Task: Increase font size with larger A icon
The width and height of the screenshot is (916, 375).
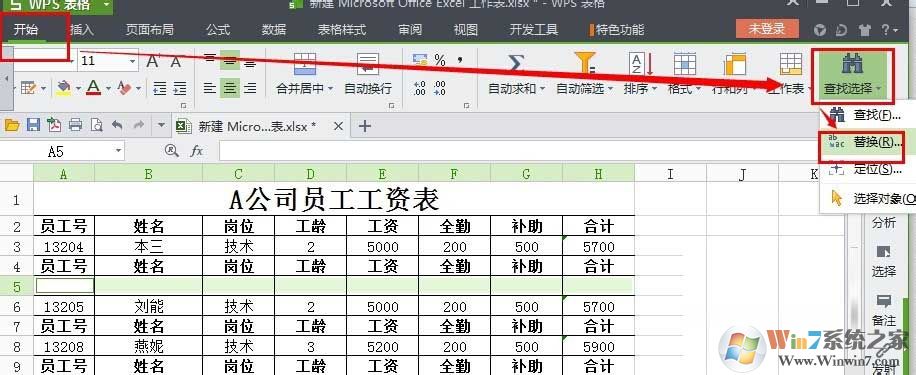Action: [x=153, y=61]
